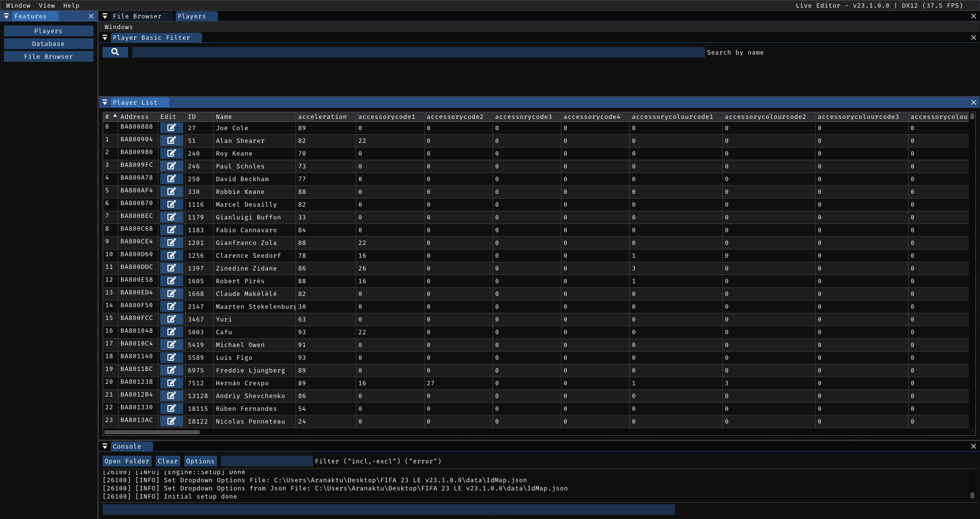Image resolution: width=980 pixels, height=519 pixels.
Task: Click address cell BA801330
Action: [137, 407]
